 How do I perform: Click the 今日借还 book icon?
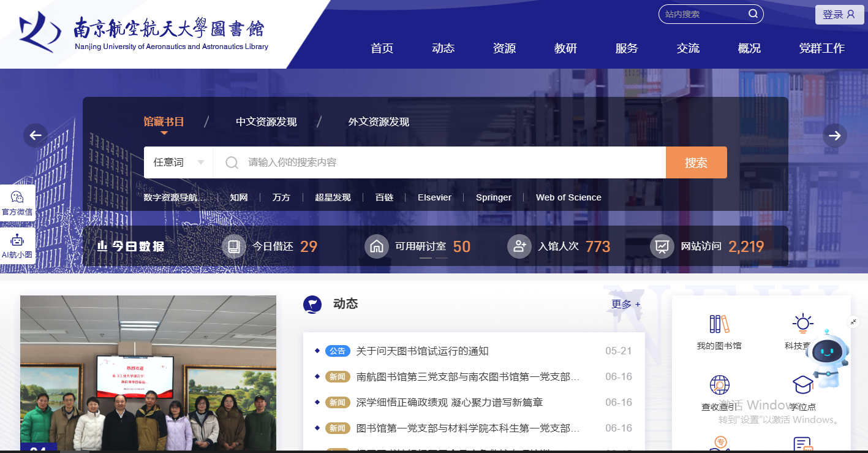(233, 246)
